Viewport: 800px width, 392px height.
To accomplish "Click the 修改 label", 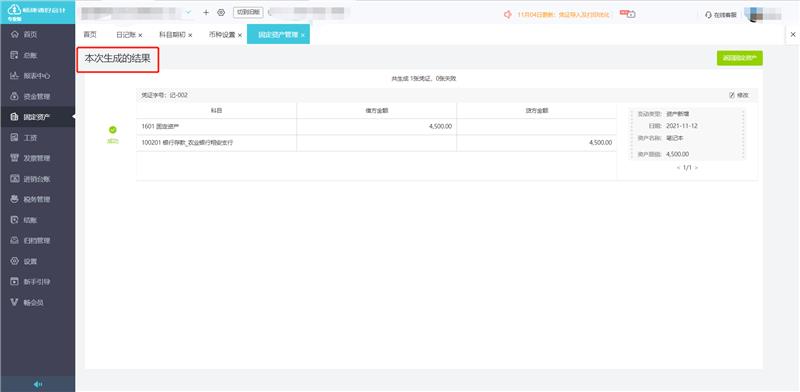I will coord(743,95).
